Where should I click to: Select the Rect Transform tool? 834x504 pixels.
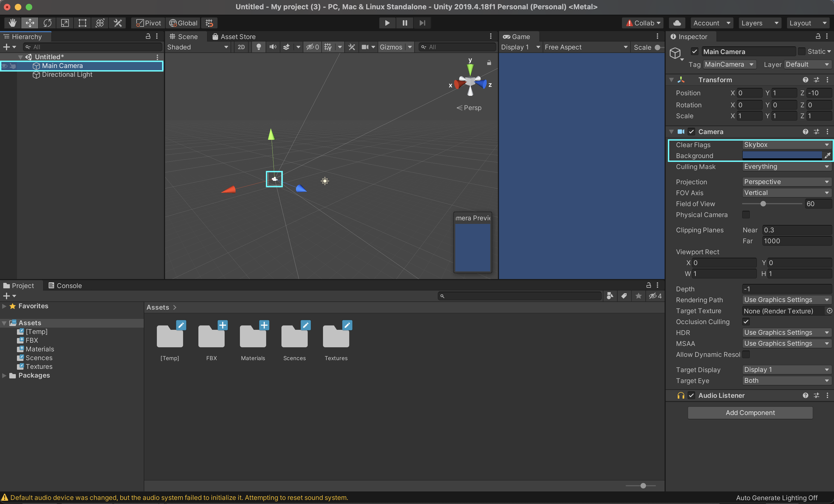tap(82, 23)
